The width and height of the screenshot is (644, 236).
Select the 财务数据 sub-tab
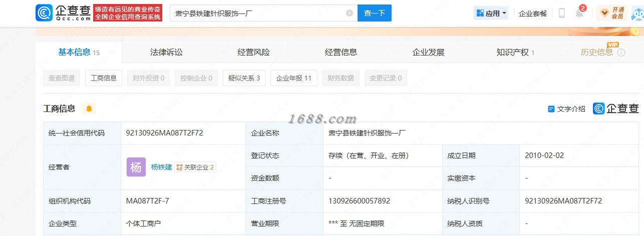[x=341, y=78]
